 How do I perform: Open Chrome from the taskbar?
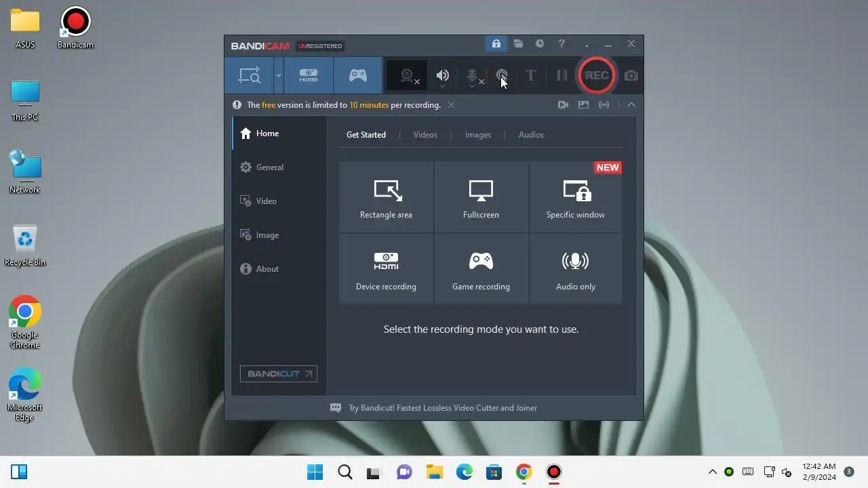pos(524,472)
